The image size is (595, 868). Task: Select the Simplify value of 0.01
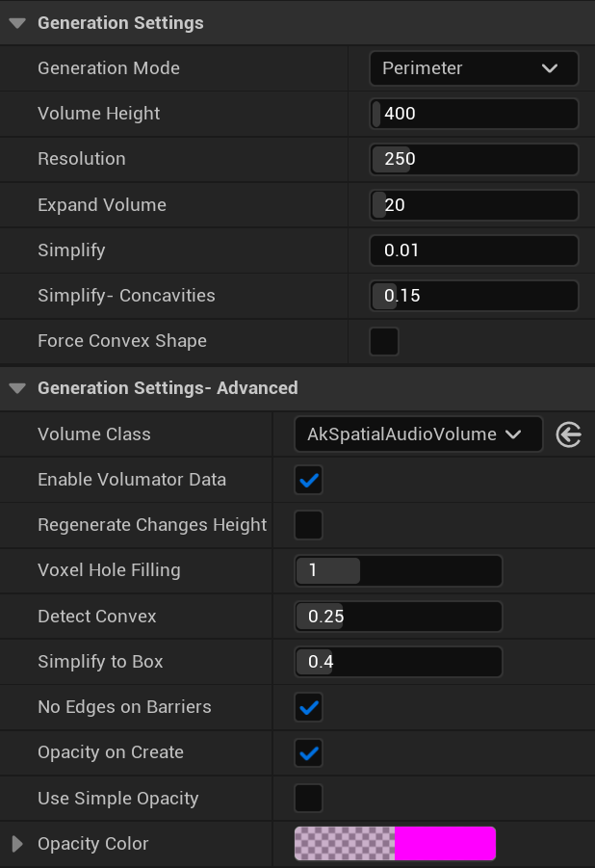point(474,250)
